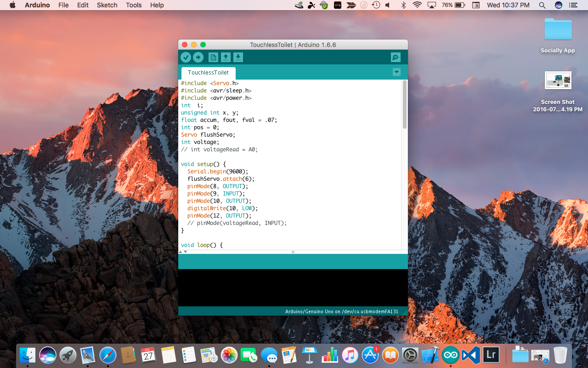Select the Screen Shot desktop file thumbnail
Image resolution: width=588 pixels, height=368 pixels.
pos(558,80)
